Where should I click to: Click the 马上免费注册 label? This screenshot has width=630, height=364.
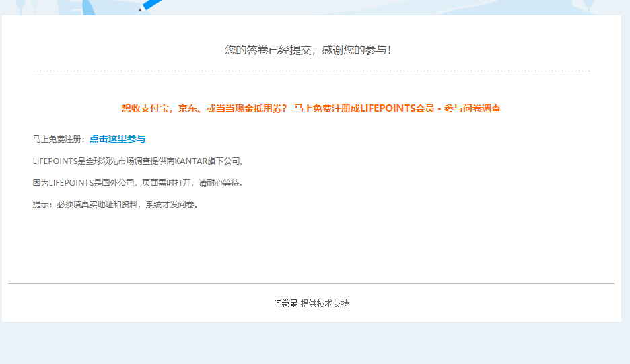pyautogui.click(x=59, y=139)
